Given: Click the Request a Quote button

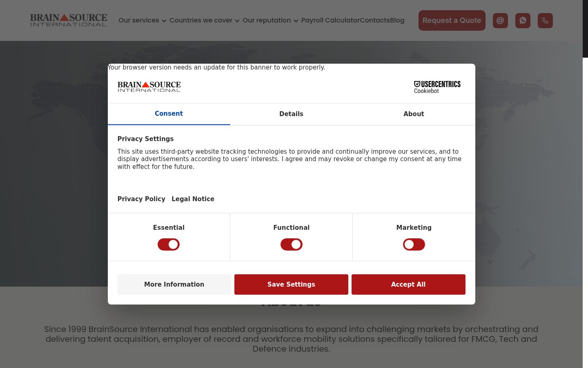Looking at the screenshot, I should 452,20.
